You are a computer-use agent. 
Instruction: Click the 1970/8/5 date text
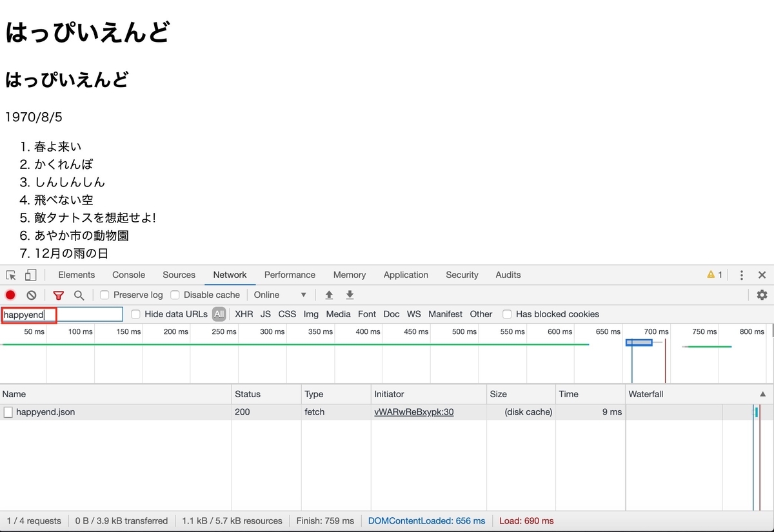34,117
